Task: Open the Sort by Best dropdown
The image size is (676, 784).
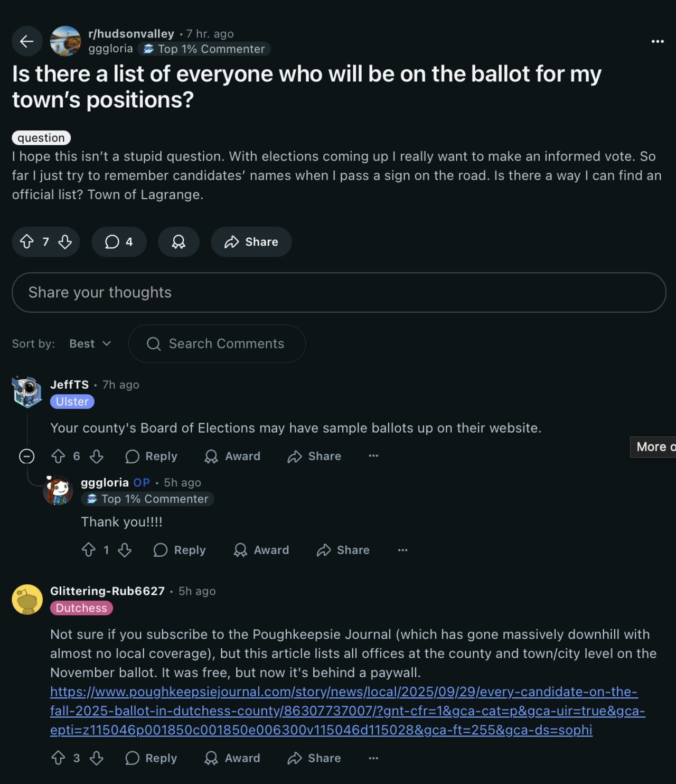Action: (89, 343)
